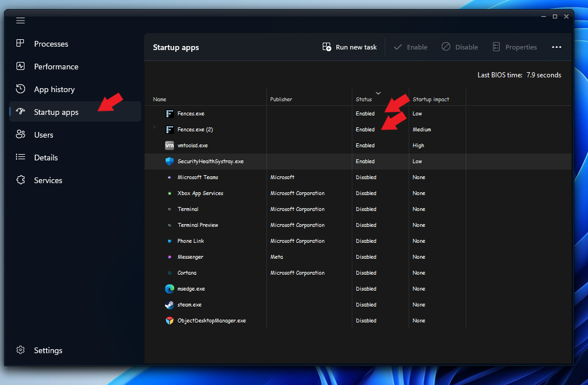Click the Enable button
588x385 pixels.
410,47
